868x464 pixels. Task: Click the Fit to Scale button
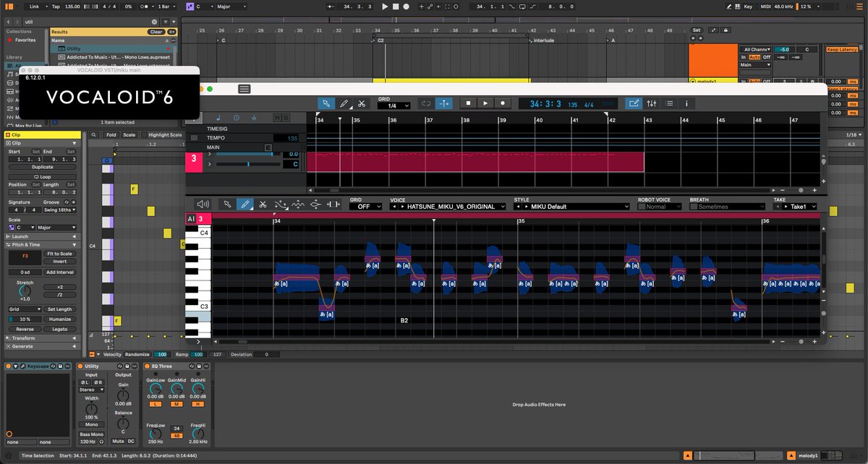[60, 254]
